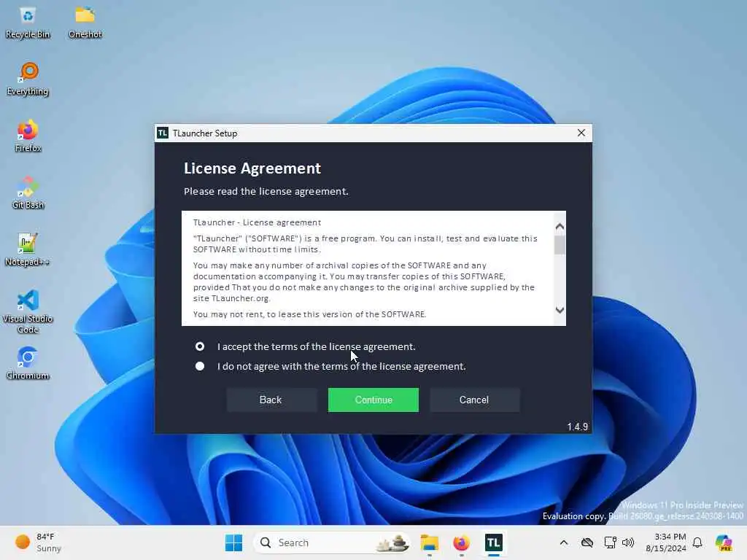Click the search highlight image in the Search box

(392, 542)
